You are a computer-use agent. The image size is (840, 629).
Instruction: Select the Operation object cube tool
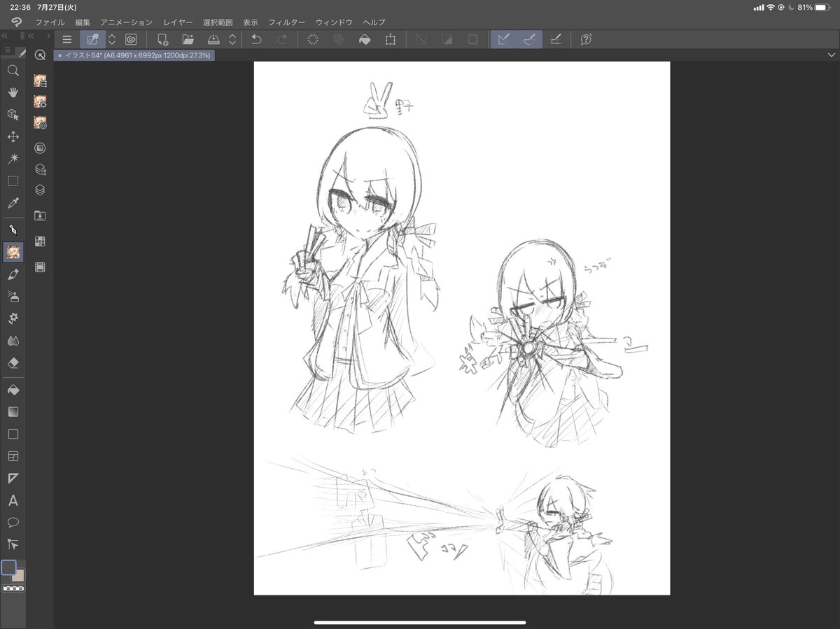(x=13, y=115)
